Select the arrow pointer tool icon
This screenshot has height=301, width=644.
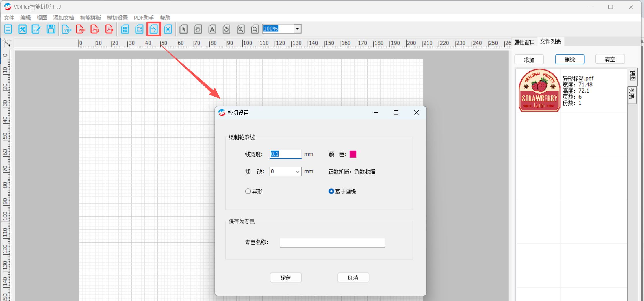183,29
